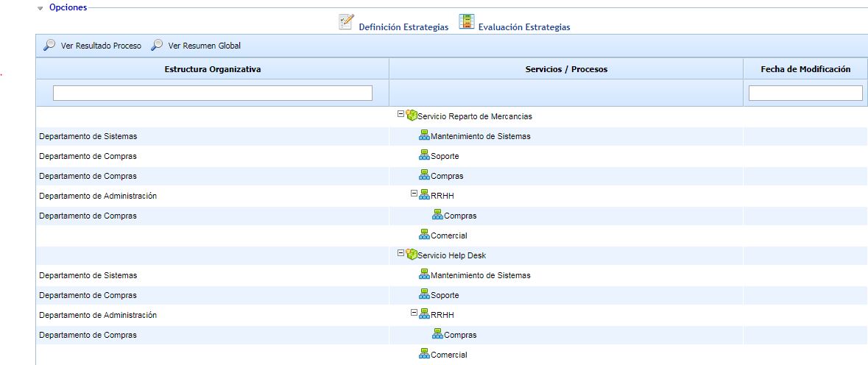868x365 pixels.
Task: Collapse the Opciones section
Action: pos(40,8)
